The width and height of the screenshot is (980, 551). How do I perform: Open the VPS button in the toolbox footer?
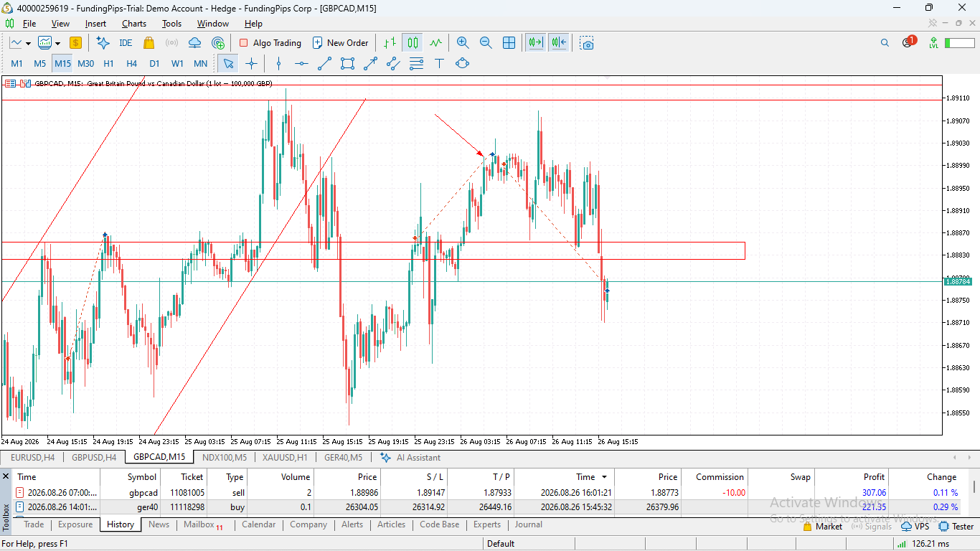(x=915, y=527)
